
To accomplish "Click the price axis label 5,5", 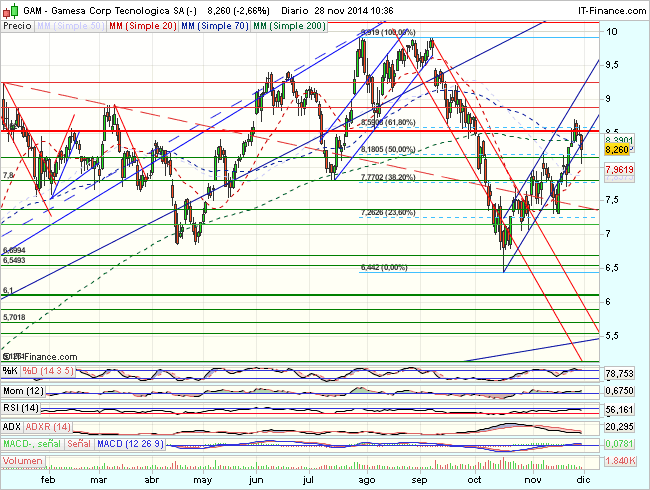I will pyautogui.click(x=612, y=335).
